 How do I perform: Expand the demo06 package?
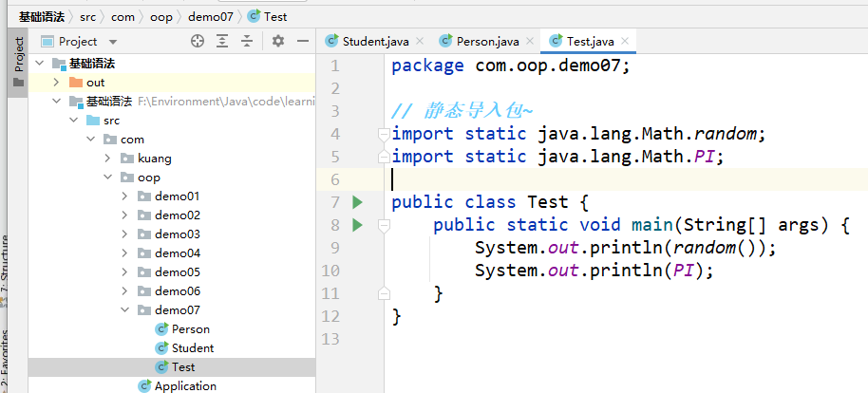pyautogui.click(x=124, y=291)
